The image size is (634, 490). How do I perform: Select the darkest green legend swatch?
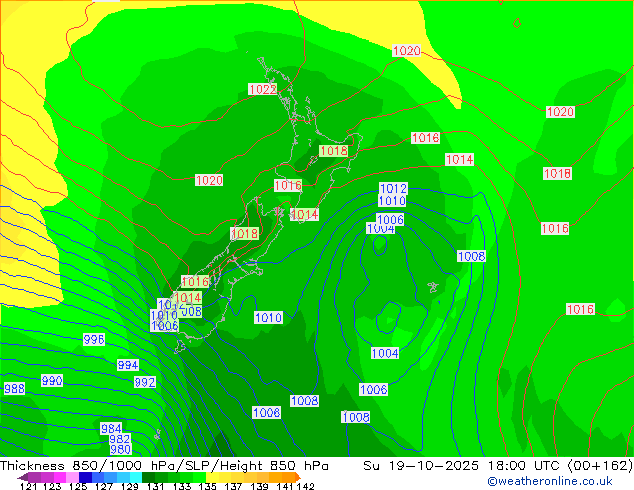149,477
